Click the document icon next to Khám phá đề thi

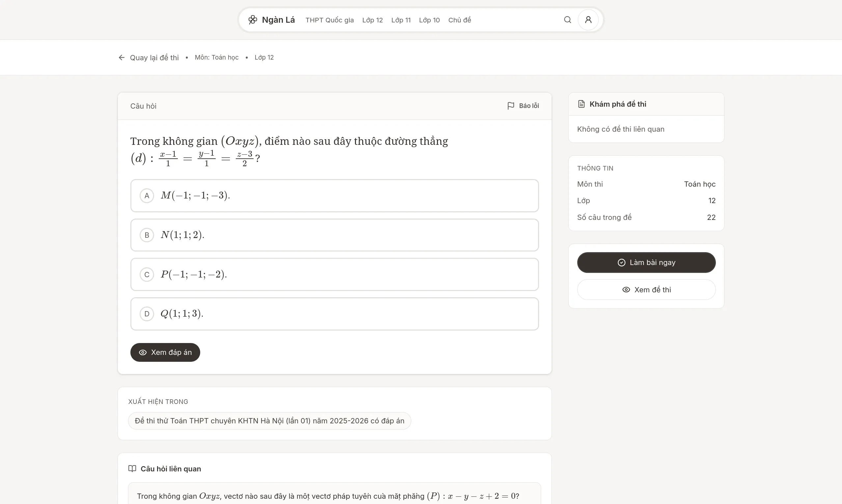pos(581,104)
